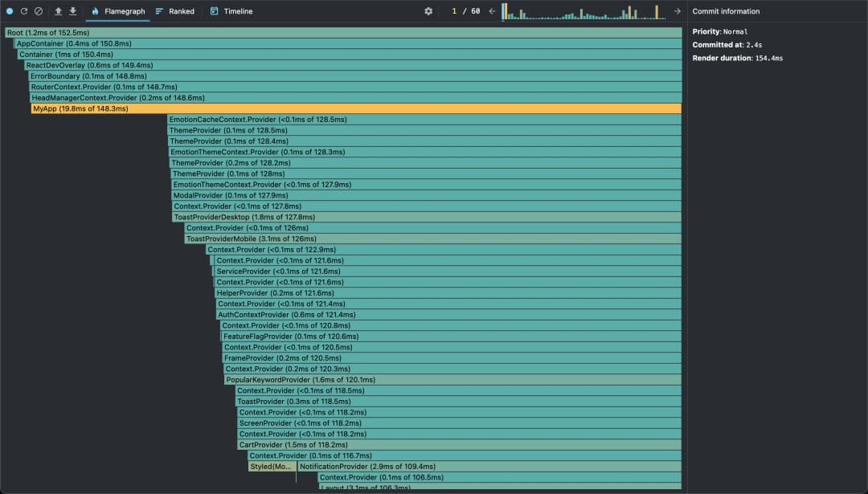Switch to the Ranked tab

coord(174,11)
